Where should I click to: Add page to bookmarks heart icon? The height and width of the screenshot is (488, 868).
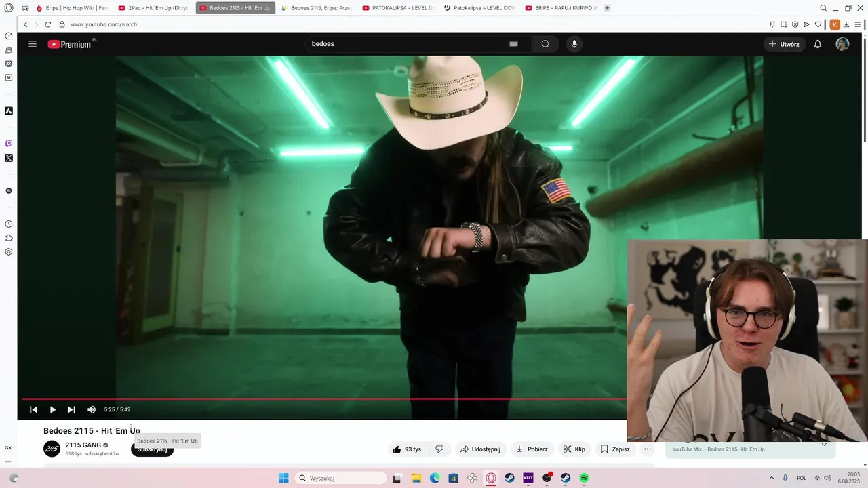[x=818, y=24]
